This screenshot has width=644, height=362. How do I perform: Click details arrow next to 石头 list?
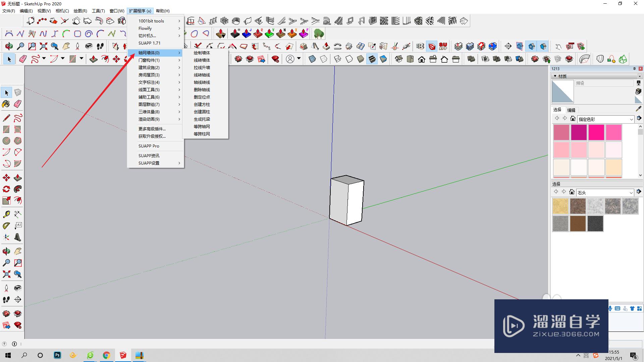639,192
